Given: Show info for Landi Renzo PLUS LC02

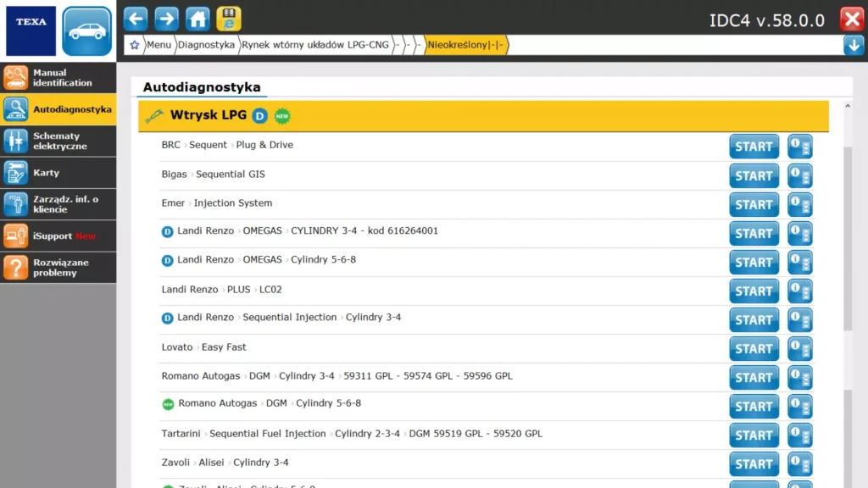Looking at the screenshot, I should [x=799, y=291].
